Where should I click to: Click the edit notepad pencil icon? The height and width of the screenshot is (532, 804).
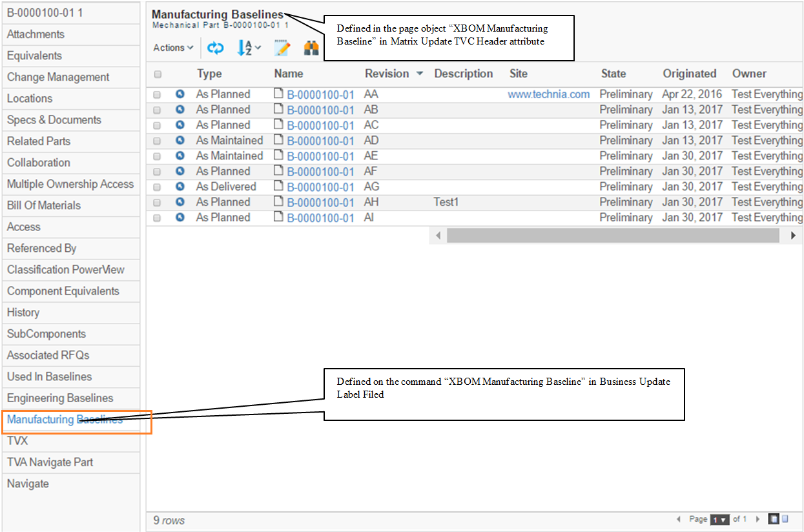pos(282,48)
